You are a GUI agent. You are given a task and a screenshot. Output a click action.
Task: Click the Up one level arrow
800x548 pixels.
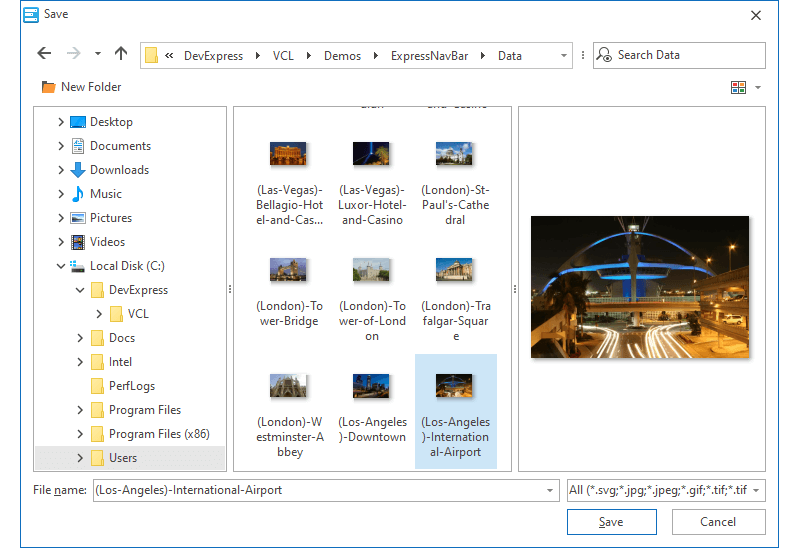121,54
